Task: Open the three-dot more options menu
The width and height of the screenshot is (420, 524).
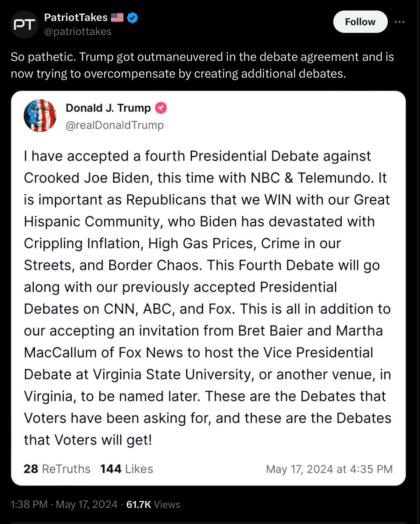Action: [399, 22]
